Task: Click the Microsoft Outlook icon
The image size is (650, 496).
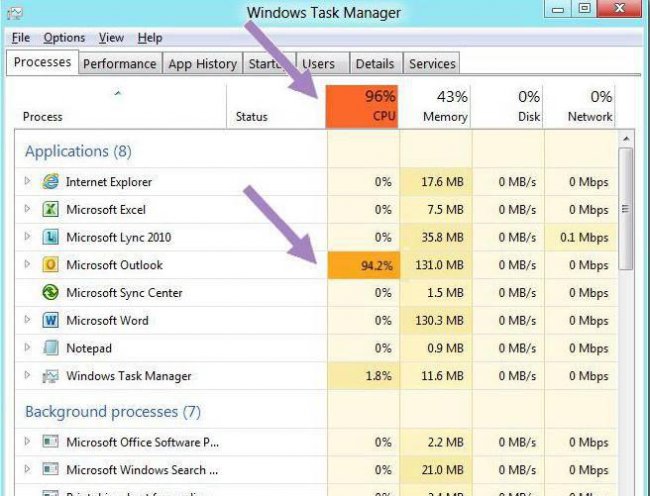Action: [x=50, y=264]
